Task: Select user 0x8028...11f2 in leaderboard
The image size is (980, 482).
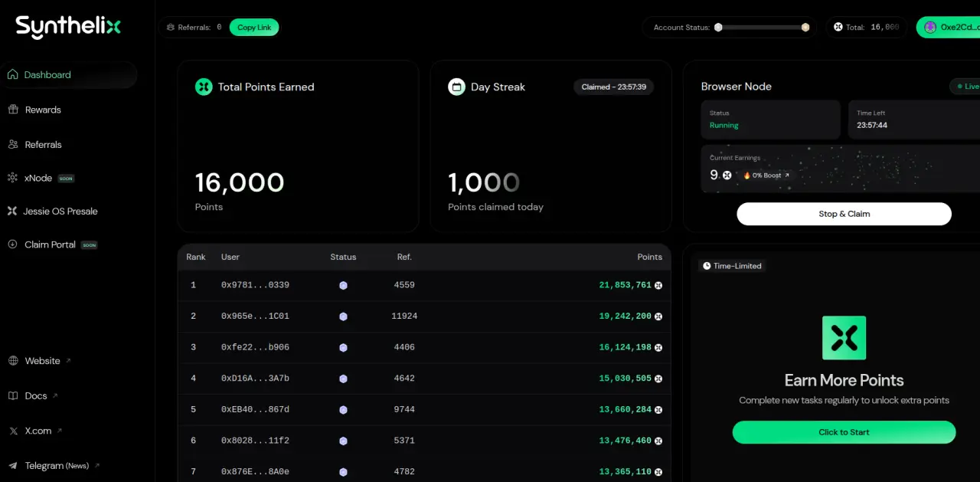Action: [x=255, y=441]
